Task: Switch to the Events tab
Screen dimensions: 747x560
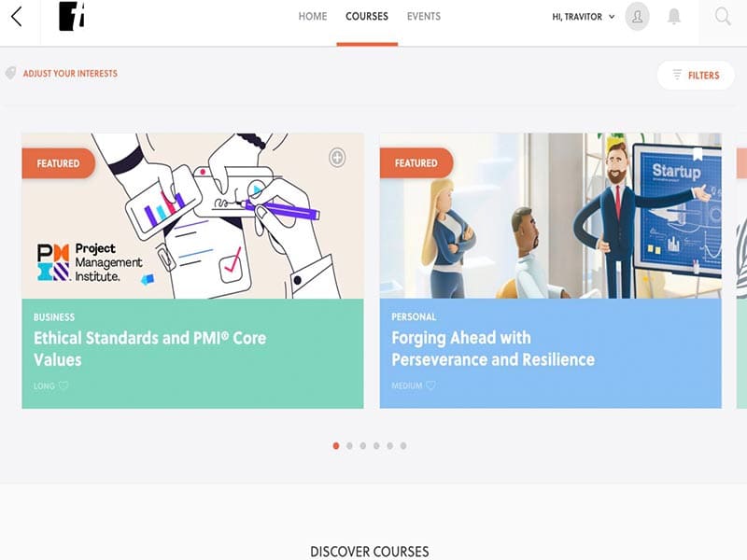Action: click(424, 16)
